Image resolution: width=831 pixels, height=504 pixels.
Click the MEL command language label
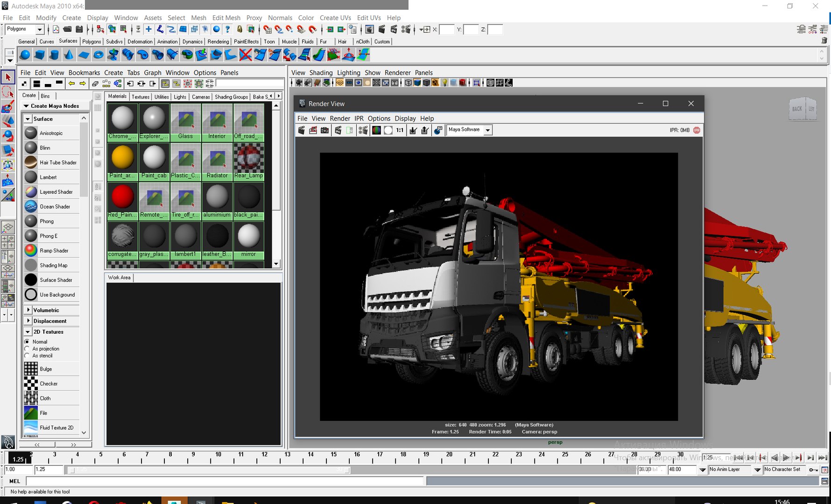[x=14, y=481]
